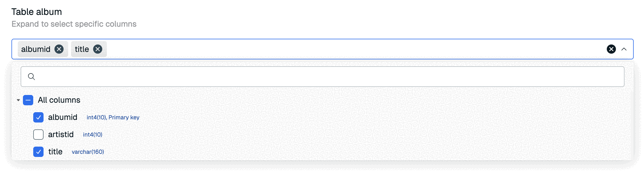Click the "int4(10), Primary key" type label
The width and height of the screenshot is (644, 171).
pyautogui.click(x=113, y=117)
